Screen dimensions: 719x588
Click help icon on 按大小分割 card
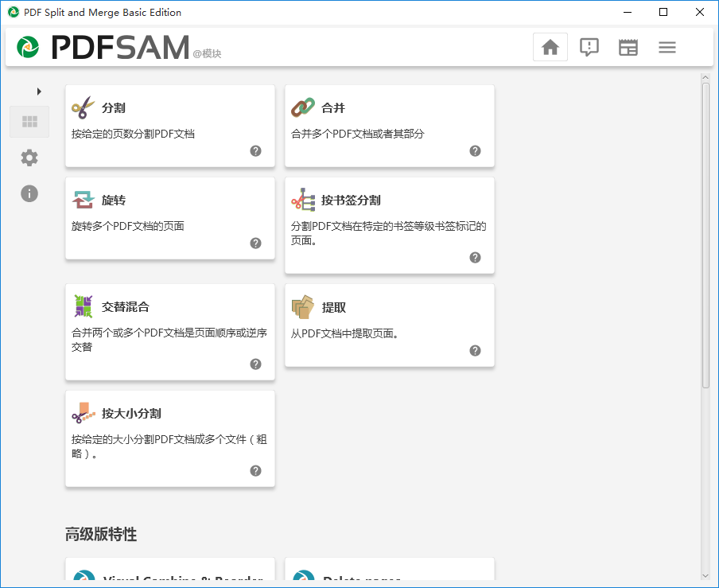[256, 470]
